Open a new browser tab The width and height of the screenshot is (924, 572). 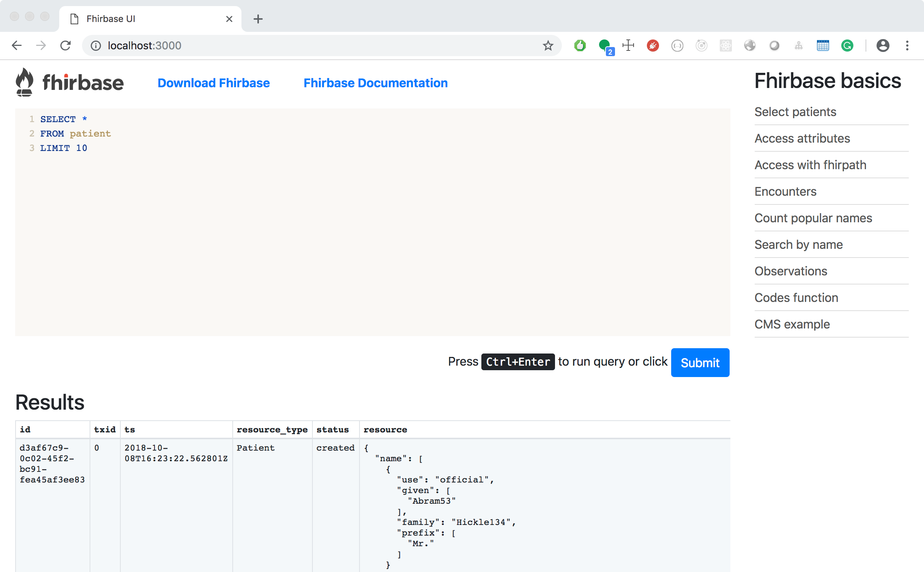tap(258, 19)
